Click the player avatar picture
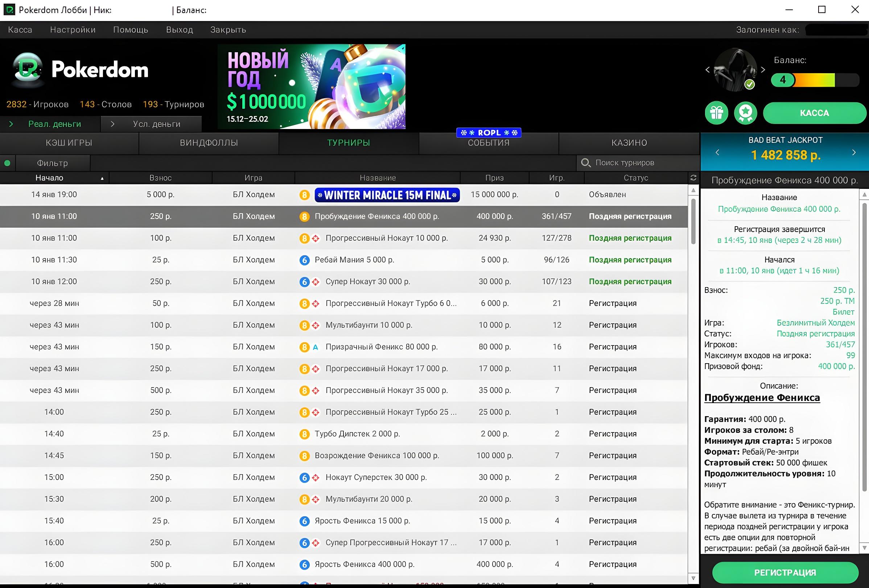Viewport: 869px width, 588px height. click(735, 70)
